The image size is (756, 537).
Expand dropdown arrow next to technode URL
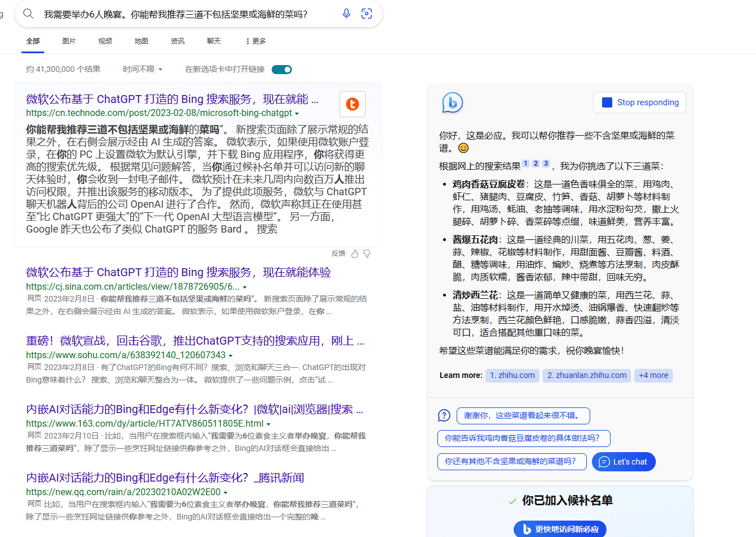tap(297, 114)
